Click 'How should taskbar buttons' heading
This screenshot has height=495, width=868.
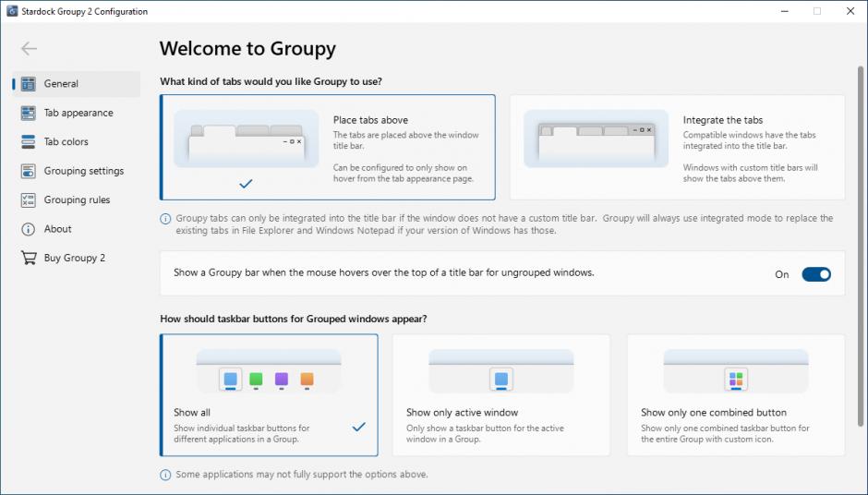294,319
